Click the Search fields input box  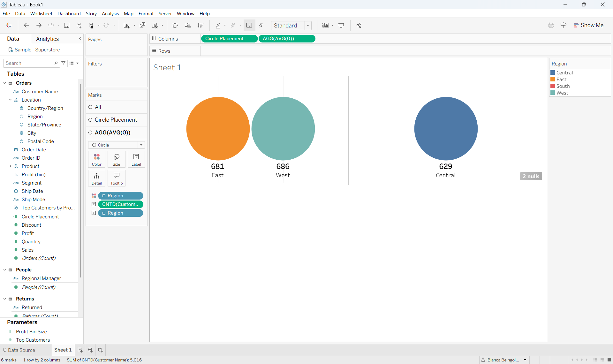31,63
